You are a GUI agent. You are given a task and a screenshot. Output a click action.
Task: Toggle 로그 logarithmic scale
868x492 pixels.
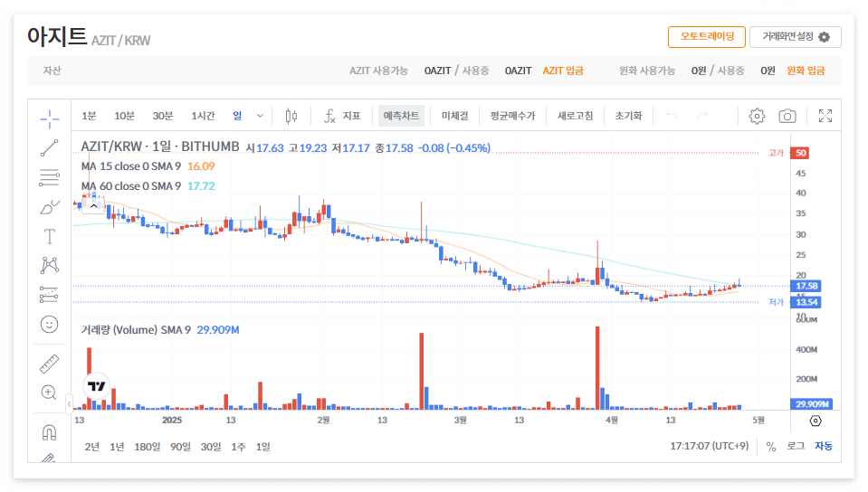(796, 446)
